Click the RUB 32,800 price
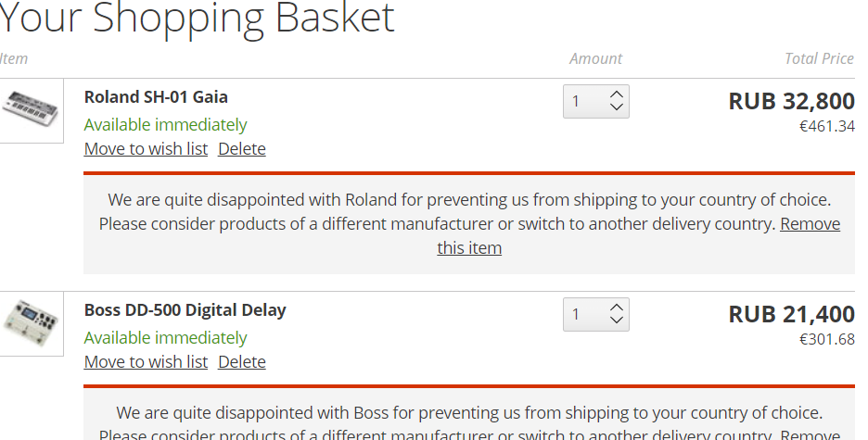 [791, 101]
